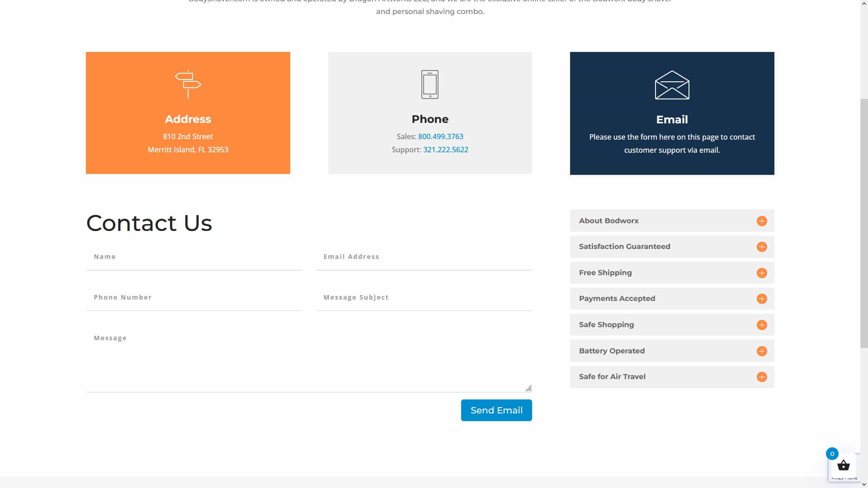868x488 pixels.
Task: Click the envelope icon in the Email box
Action: pos(672,85)
